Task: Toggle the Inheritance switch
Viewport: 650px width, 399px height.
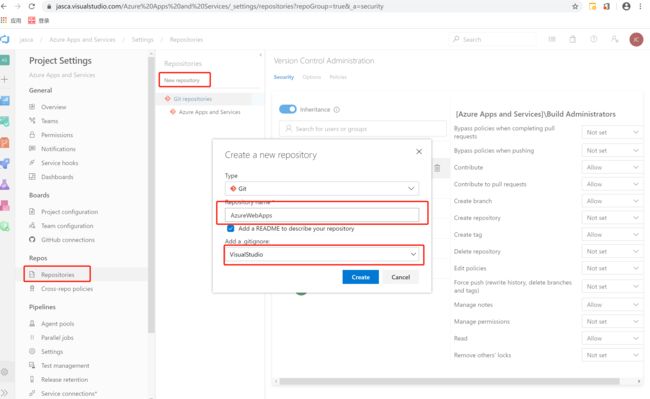Action: coord(288,109)
